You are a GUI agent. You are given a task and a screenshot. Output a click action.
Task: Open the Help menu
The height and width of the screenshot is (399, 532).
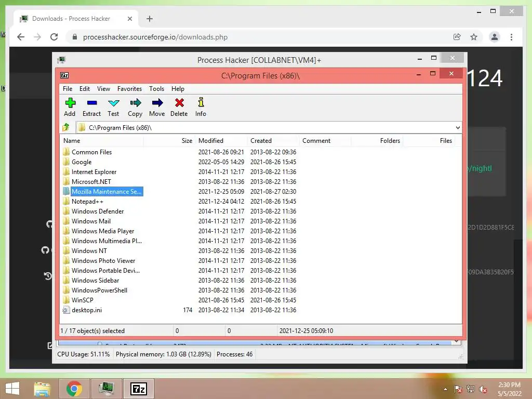178,88
